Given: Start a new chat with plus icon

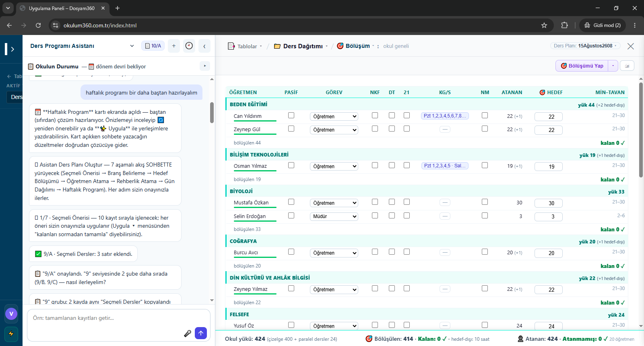Looking at the screenshot, I should (174, 46).
